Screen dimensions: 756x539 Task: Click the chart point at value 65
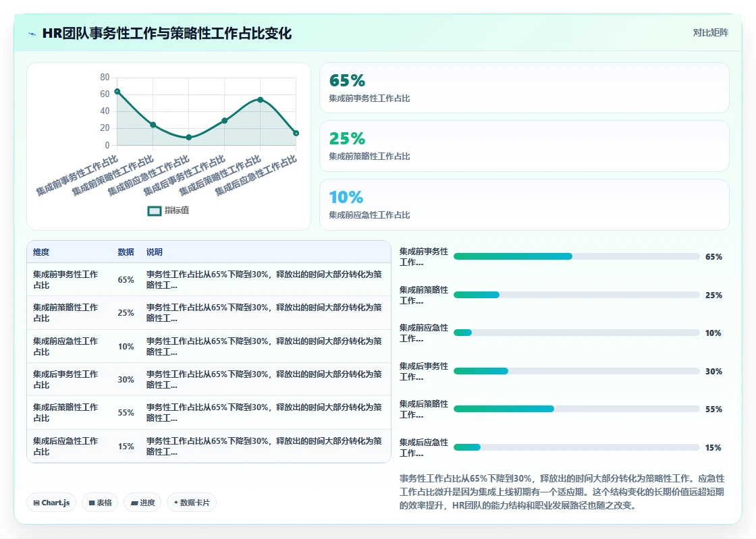click(x=117, y=92)
